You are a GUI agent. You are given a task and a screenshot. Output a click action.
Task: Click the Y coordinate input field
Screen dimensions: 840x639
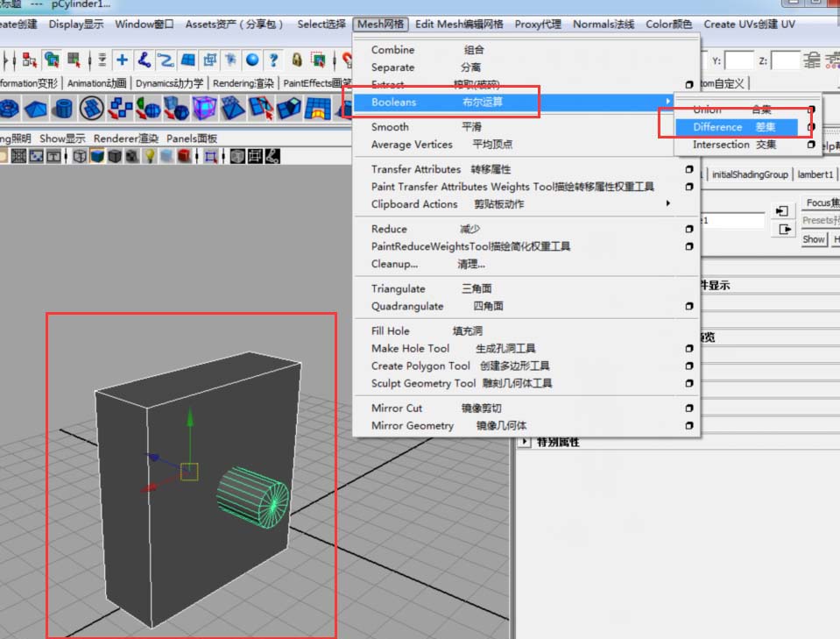[739, 60]
